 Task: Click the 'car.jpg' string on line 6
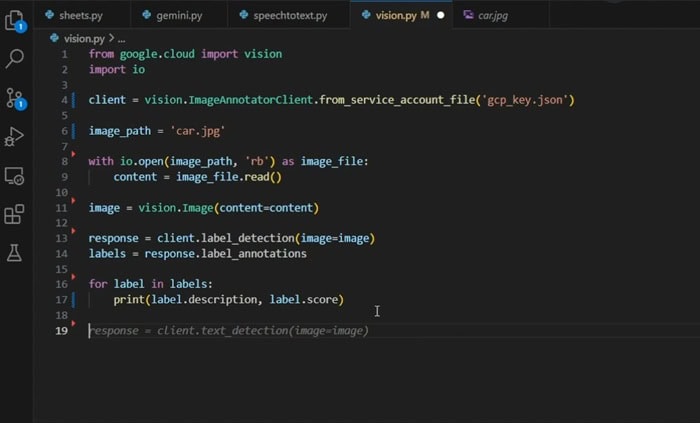pos(198,131)
